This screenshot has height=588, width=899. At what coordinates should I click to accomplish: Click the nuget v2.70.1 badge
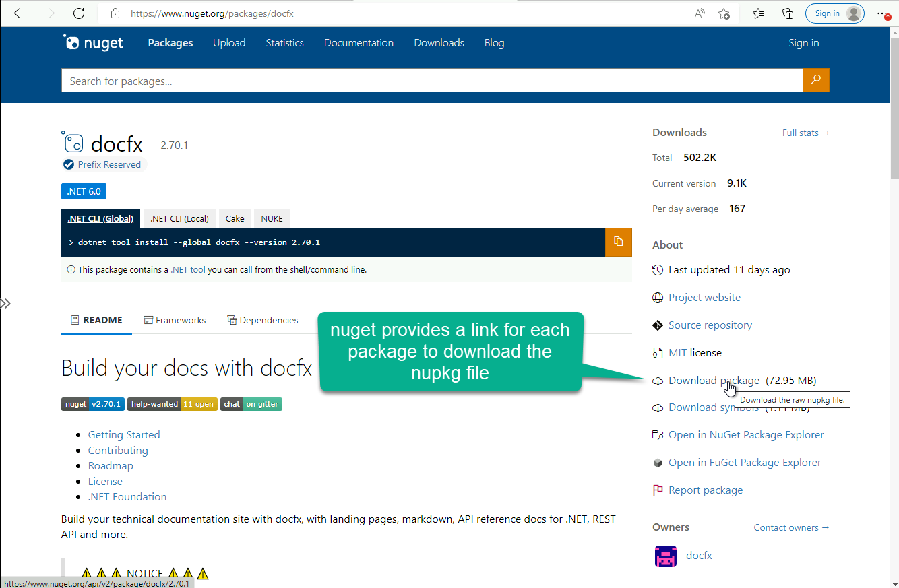coord(93,404)
